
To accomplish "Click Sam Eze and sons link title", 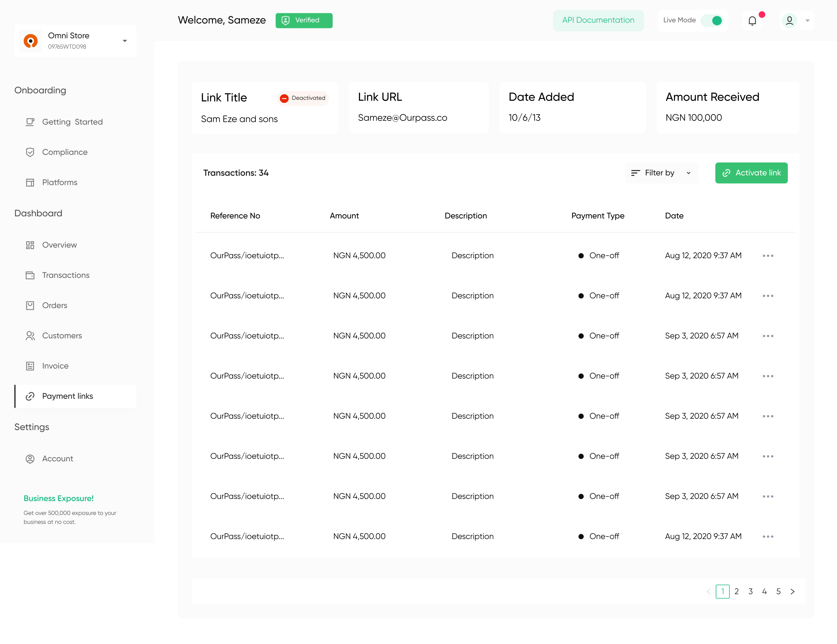I will click(239, 119).
